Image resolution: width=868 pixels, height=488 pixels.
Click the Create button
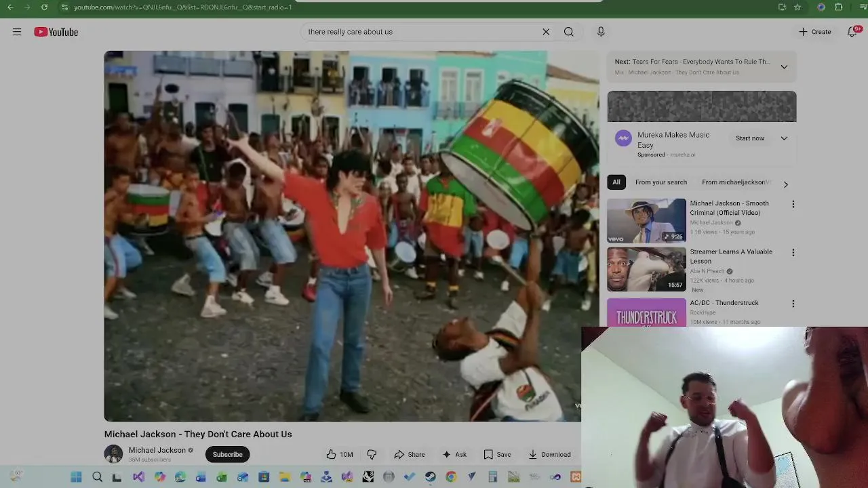pos(815,32)
